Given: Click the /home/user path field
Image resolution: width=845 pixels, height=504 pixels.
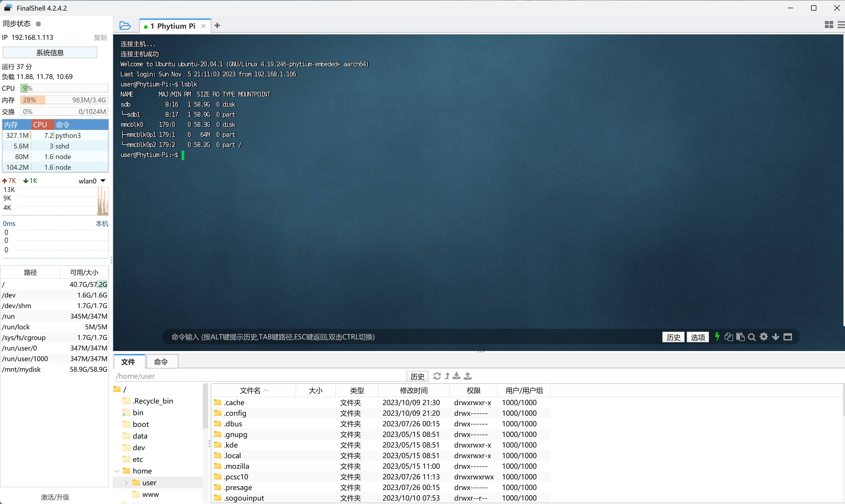Looking at the screenshot, I should (x=260, y=376).
